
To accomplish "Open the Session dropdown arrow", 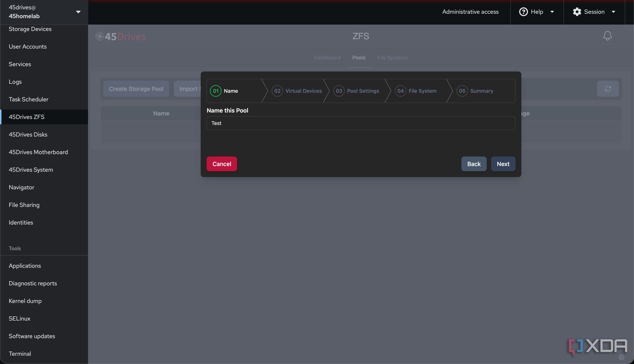I will point(613,12).
